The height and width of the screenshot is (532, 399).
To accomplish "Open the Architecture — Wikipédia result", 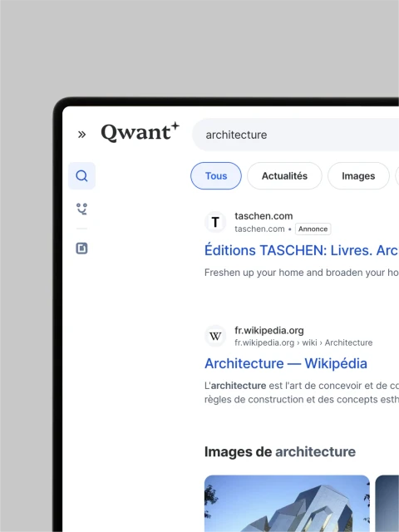I will click(x=286, y=363).
